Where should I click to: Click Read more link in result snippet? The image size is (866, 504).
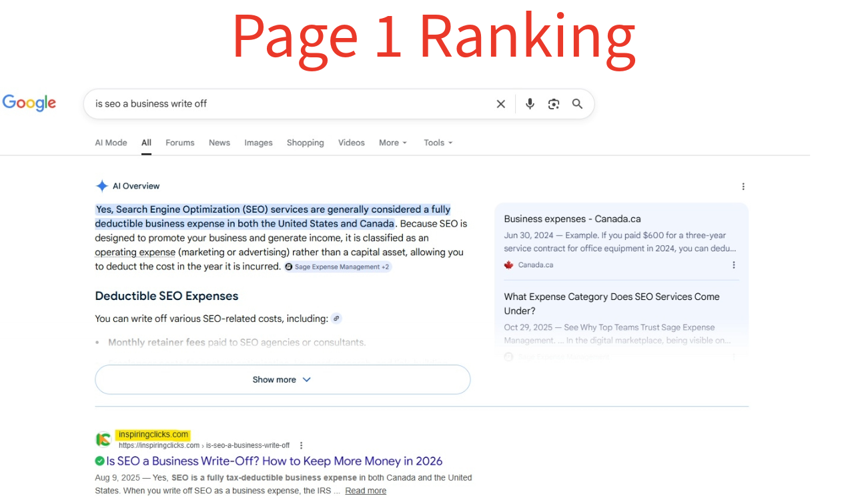point(366,491)
